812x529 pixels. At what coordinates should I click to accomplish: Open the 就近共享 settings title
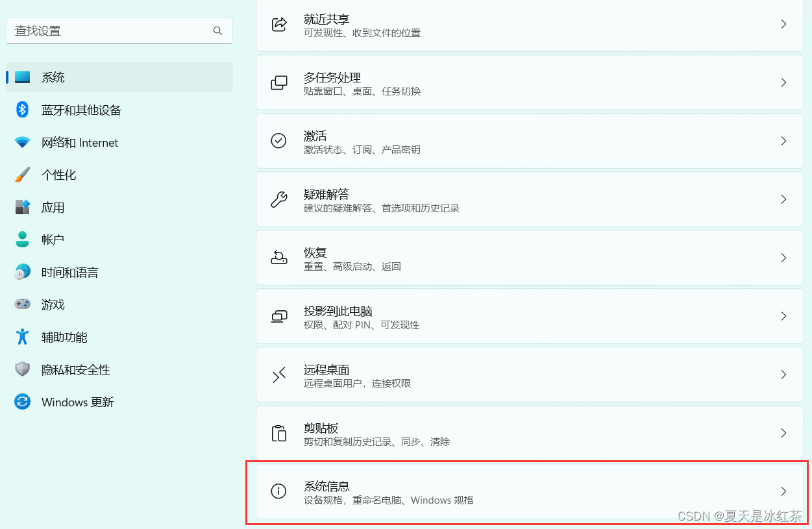(326, 19)
